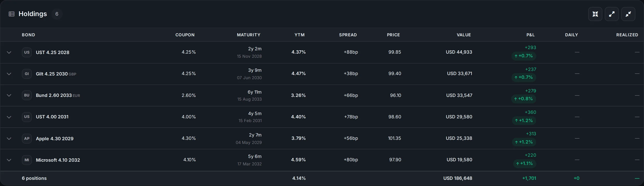Click the inward-arrows collapse icon button
644x186 pixels.
click(x=628, y=14)
